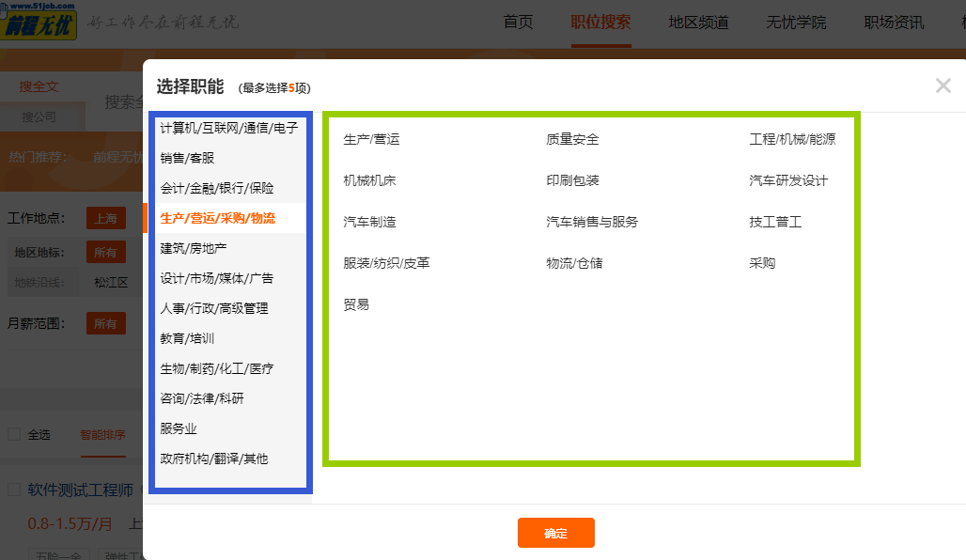The height and width of the screenshot is (560, 966).
Task: Click the 前程无忧 site logo
Action: (x=39, y=23)
